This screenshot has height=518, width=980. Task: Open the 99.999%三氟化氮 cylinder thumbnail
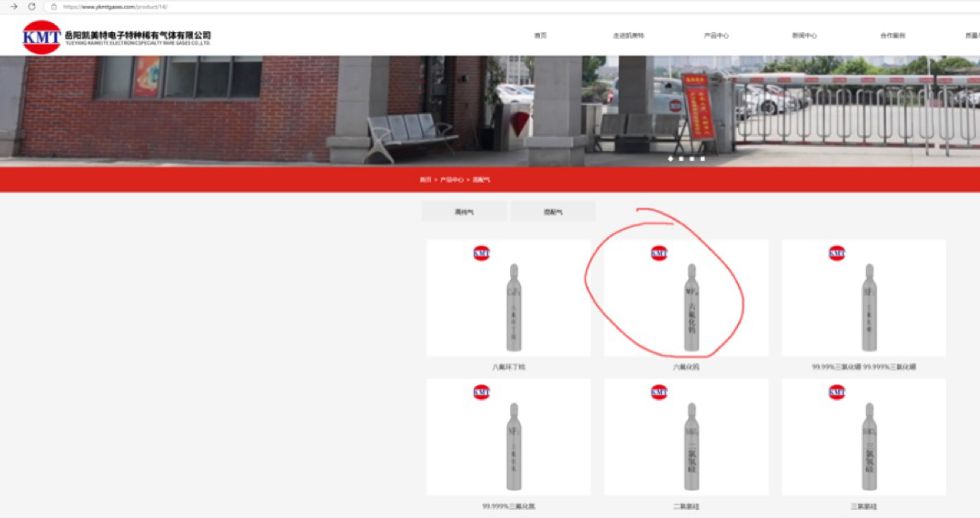[x=508, y=437]
